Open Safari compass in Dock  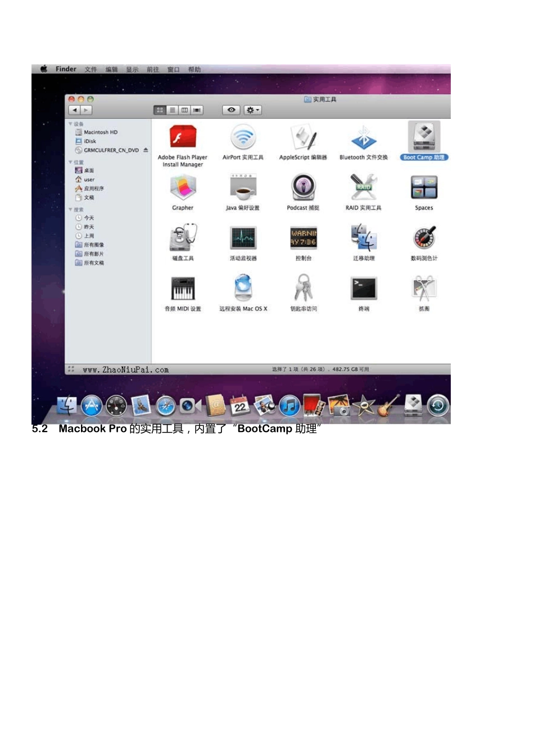(x=165, y=406)
